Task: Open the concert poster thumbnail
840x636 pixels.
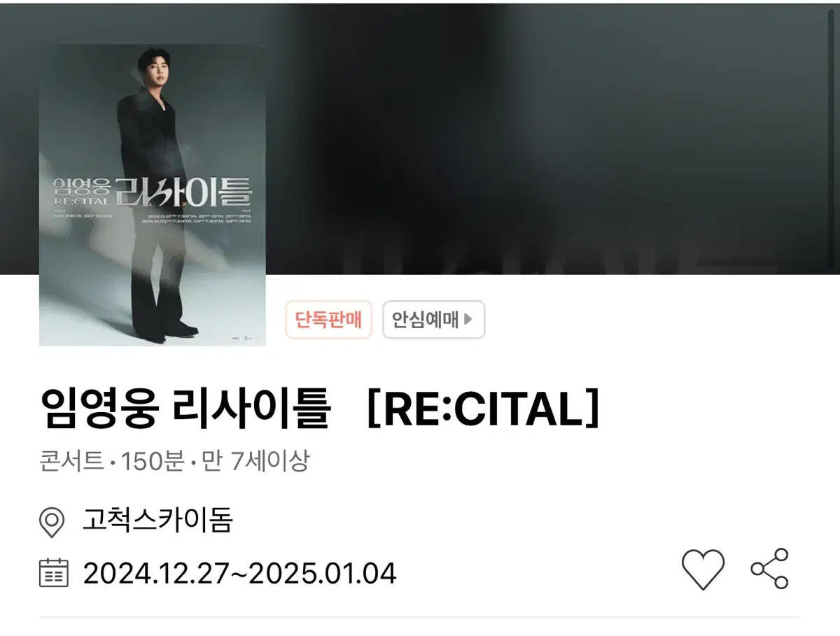Action: [x=153, y=195]
